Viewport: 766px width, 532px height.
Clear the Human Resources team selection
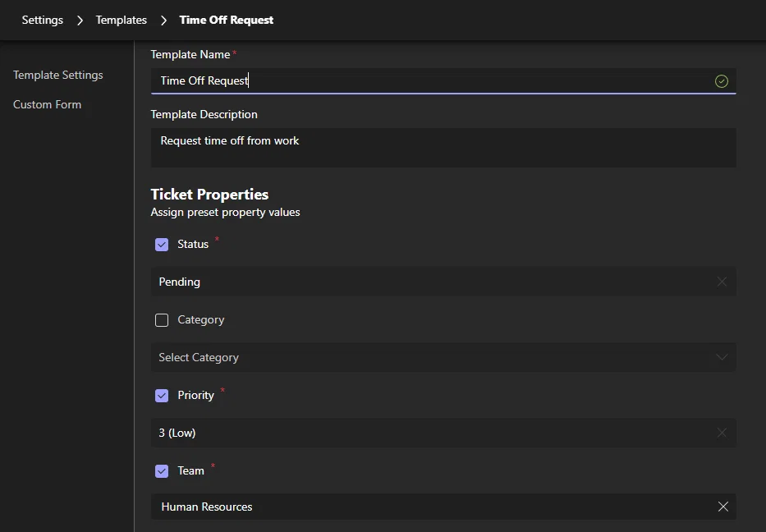pyautogui.click(x=723, y=507)
